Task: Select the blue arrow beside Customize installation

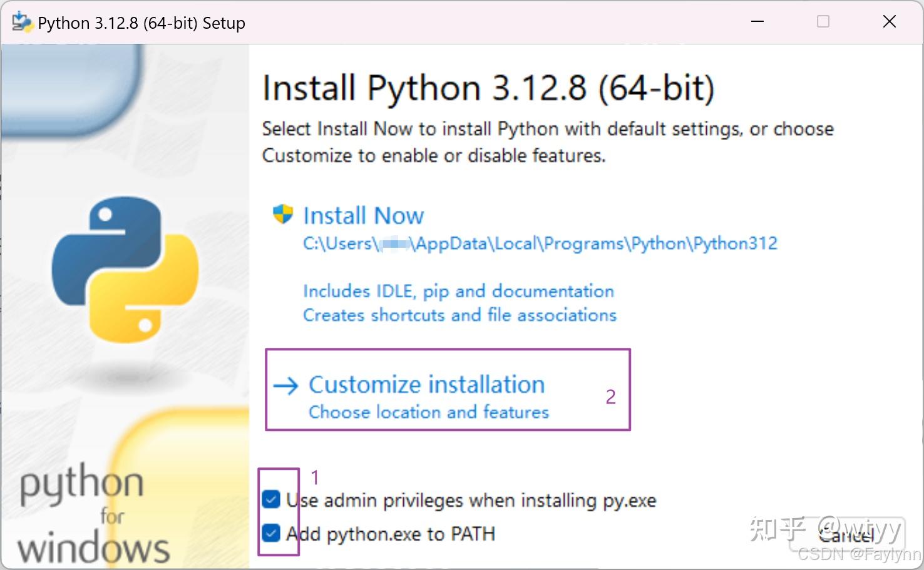Action: tap(287, 385)
